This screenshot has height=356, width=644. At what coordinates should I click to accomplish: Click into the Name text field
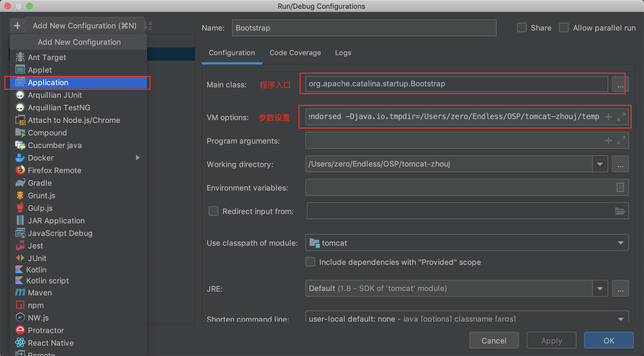pos(364,28)
